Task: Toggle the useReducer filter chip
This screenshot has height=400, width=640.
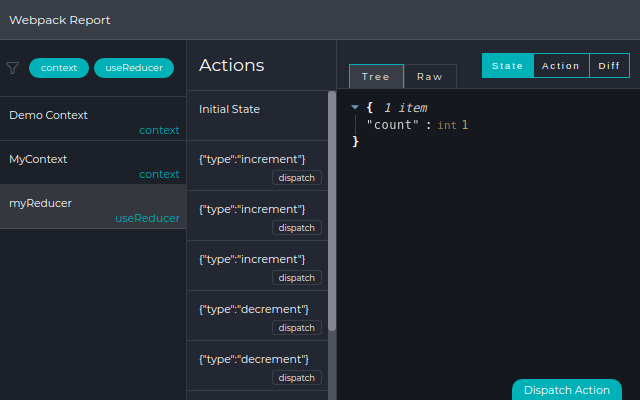Action: pos(134,68)
